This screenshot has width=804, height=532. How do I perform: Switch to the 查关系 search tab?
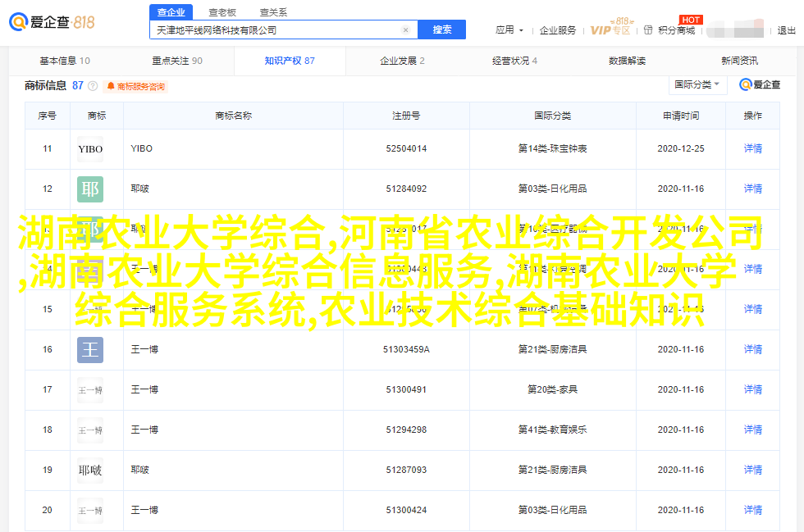(x=273, y=12)
